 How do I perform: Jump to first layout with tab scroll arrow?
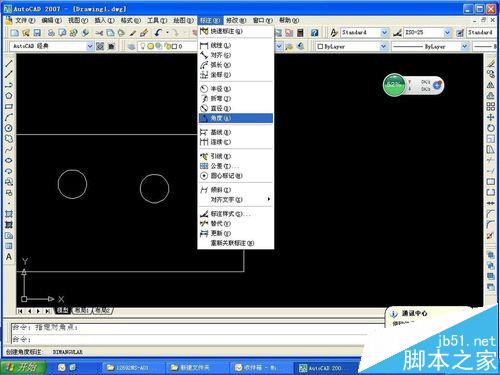point(21,311)
